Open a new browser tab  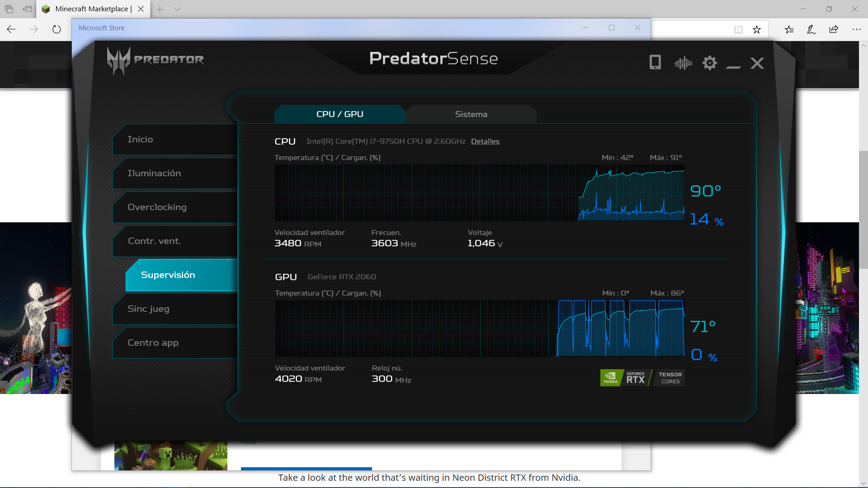click(160, 9)
